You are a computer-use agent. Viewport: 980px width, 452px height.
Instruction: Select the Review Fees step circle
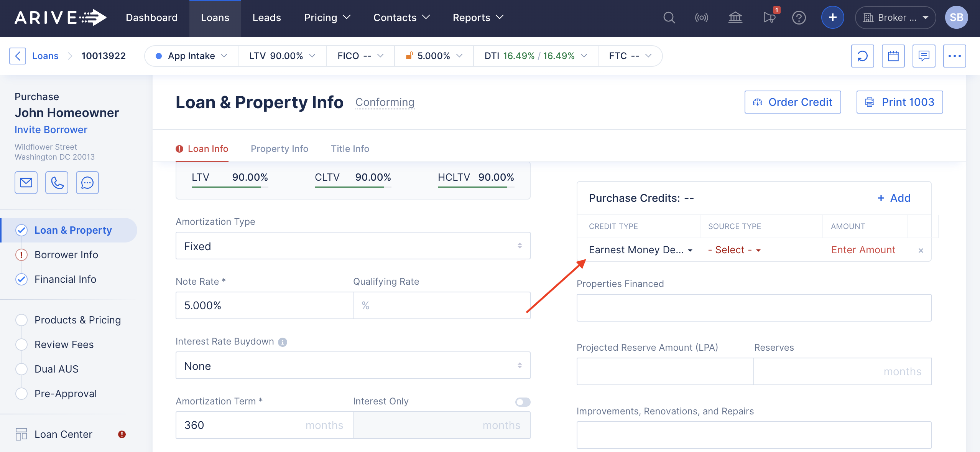[21, 345]
